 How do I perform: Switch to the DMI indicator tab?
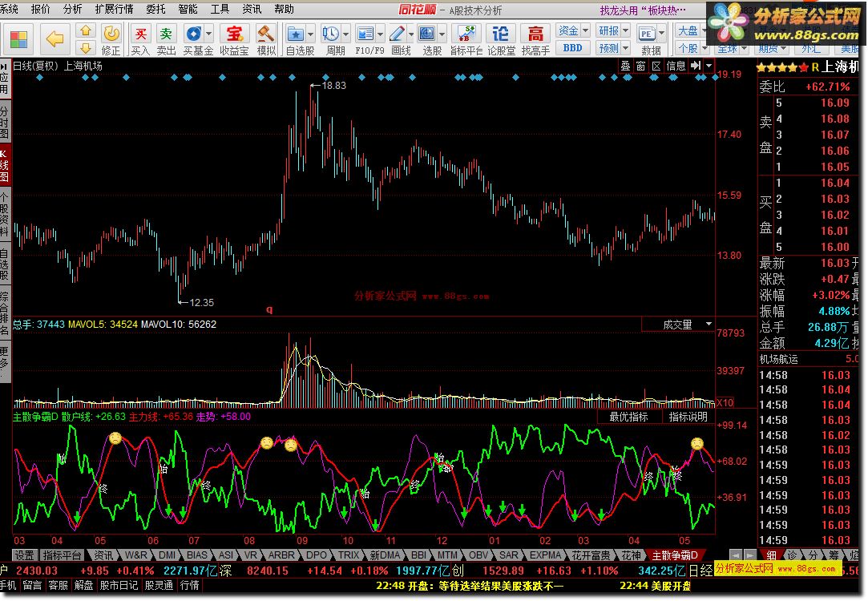(x=167, y=555)
